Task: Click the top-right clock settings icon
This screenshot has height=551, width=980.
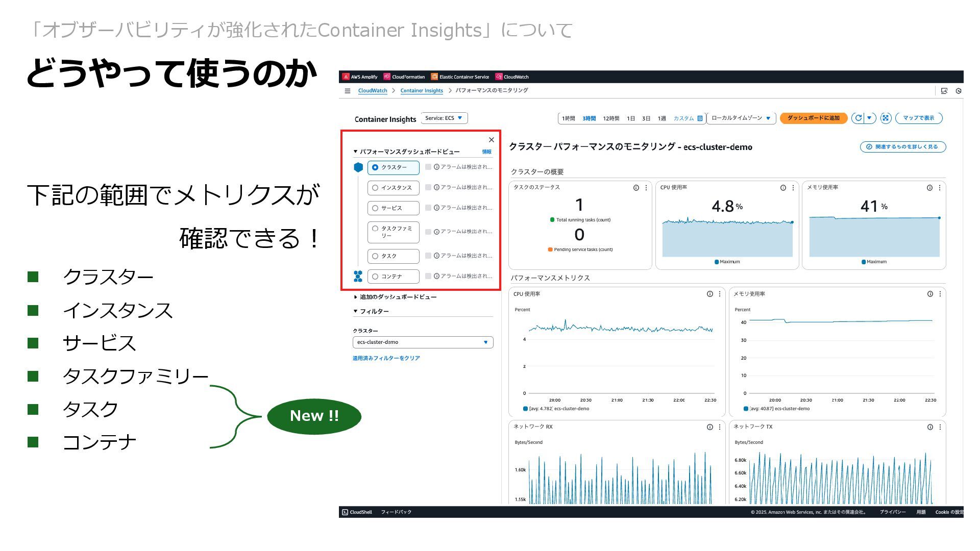Action: [959, 91]
